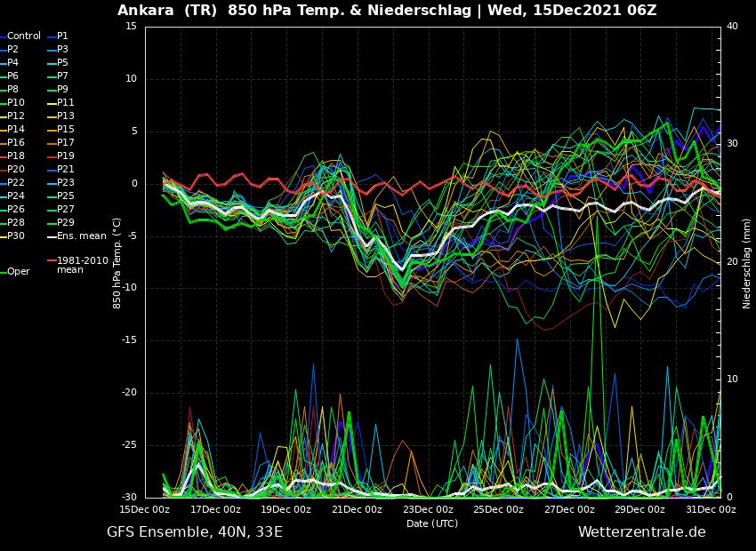Screen dimensions: 756x551
Task: Select the 1981-2010 mean legend entry
Action: (x=78, y=266)
